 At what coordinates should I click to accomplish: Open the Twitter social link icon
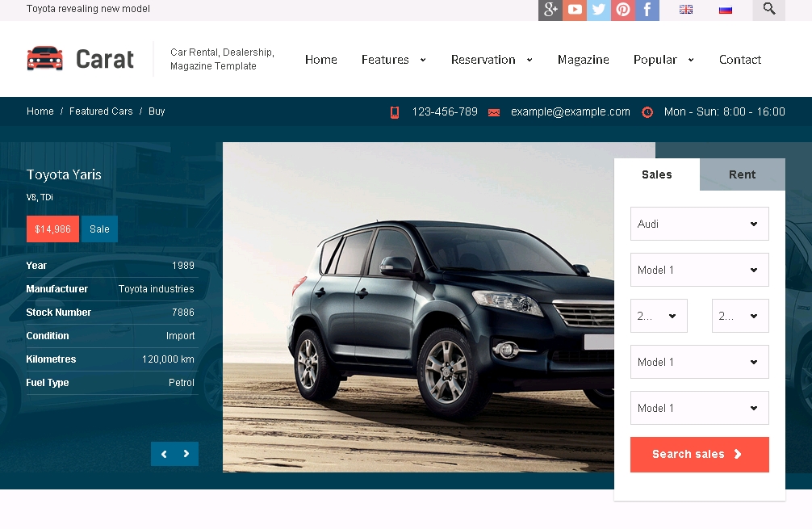(599, 10)
